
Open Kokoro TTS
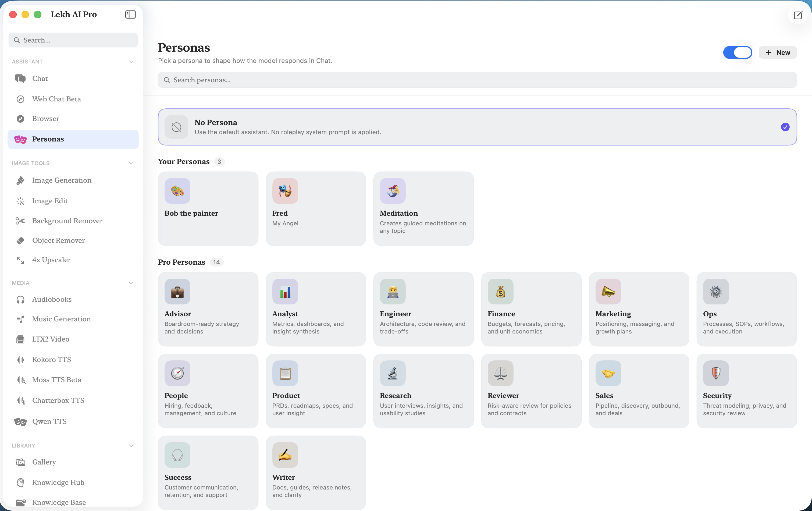coord(73,360)
